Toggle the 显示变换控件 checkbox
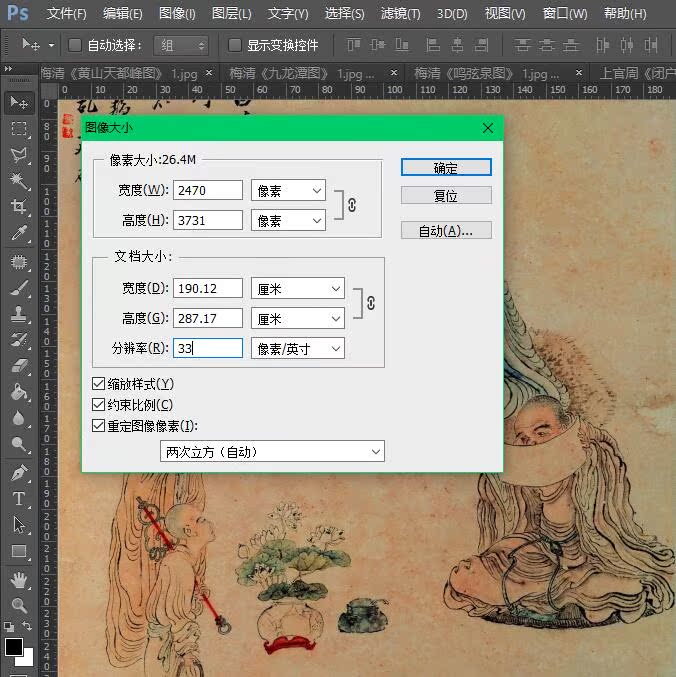 (234, 45)
